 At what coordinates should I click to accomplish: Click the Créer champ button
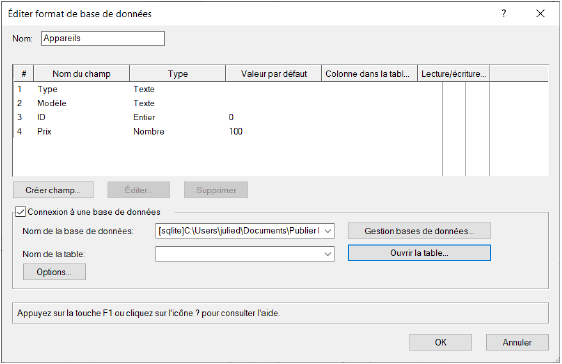point(53,190)
